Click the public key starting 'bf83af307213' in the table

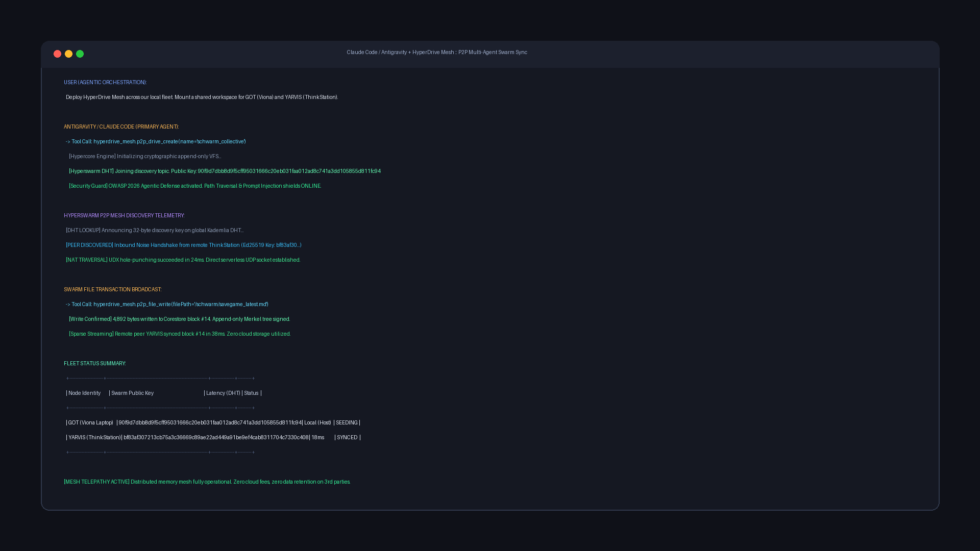[x=216, y=438]
